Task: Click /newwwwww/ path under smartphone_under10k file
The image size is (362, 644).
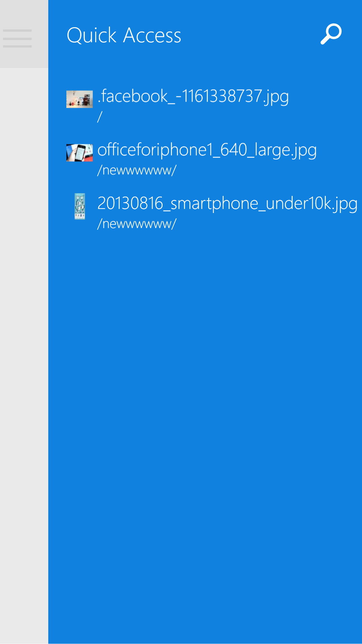Action: 137,224
